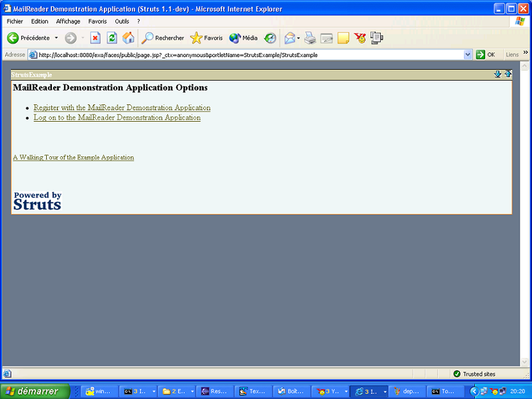This screenshot has width=532, height=399.
Task: Open the Favoris favorites panel
Action: click(206, 38)
